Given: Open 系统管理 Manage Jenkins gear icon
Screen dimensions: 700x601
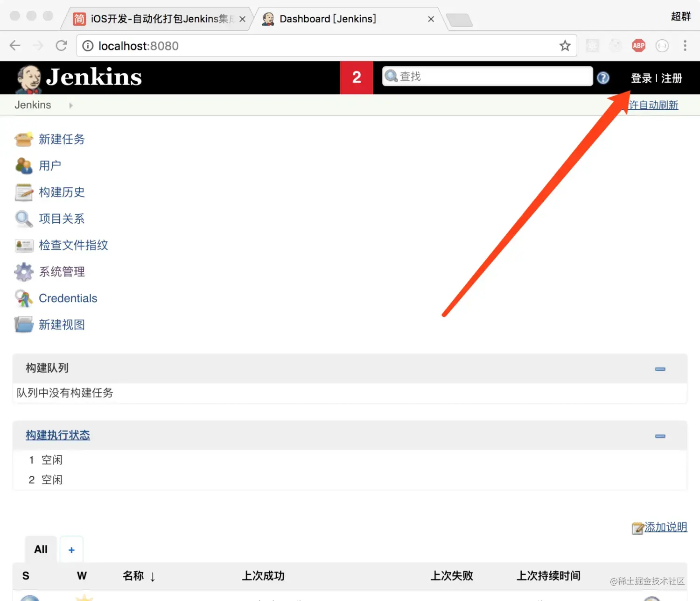Looking at the screenshot, I should click(x=24, y=272).
